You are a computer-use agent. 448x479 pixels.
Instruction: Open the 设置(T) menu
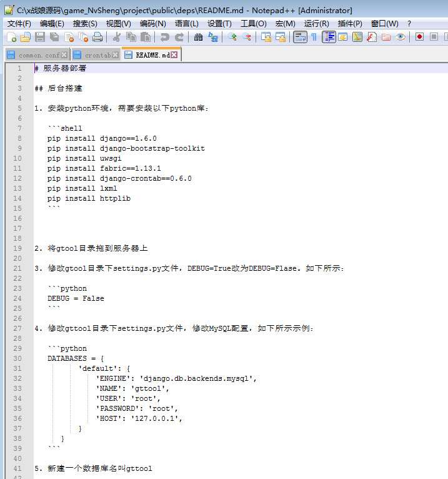(x=219, y=24)
